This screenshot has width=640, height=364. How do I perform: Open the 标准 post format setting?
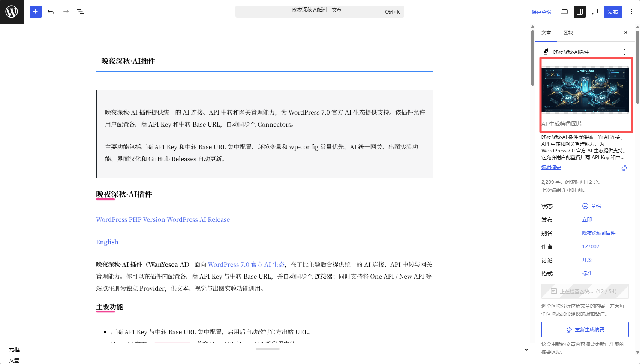point(587,273)
